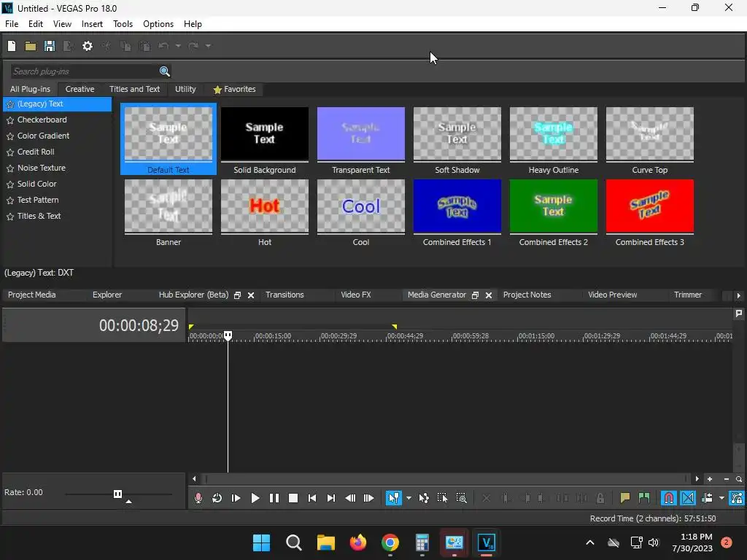The image size is (747, 560).
Task: Undock the Hub Explorer (Beta) window
Action: (237, 295)
